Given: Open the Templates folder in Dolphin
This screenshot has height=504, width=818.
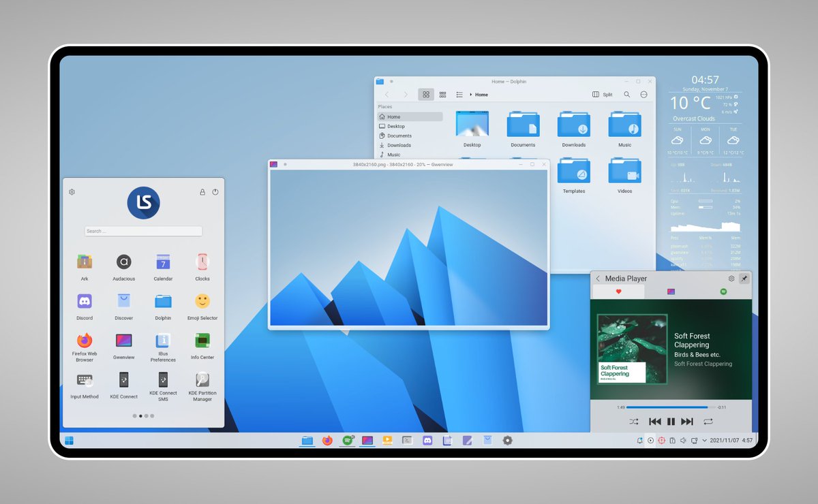Looking at the screenshot, I should 574,175.
